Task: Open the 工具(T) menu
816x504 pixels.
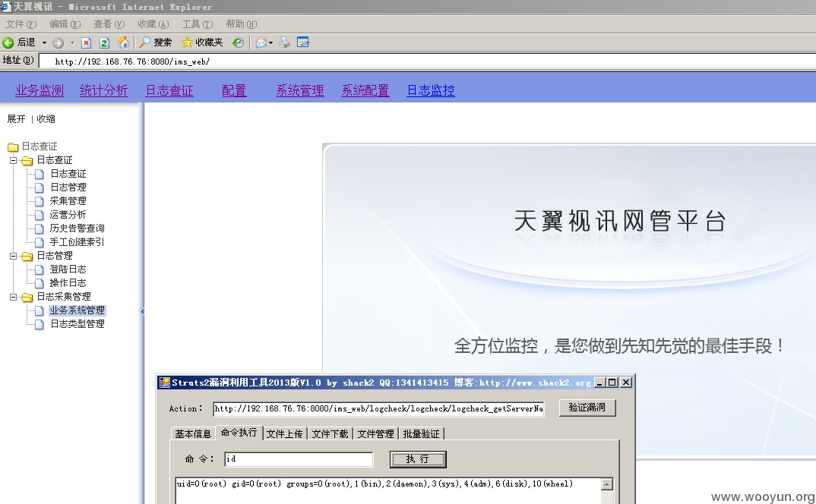Action: tap(198, 24)
